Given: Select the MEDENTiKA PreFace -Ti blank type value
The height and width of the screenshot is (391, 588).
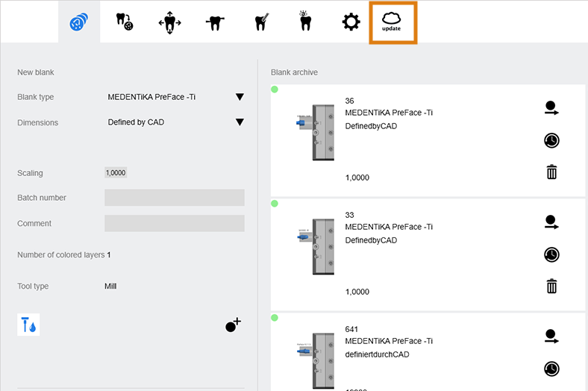Looking at the screenshot, I should (151, 97).
